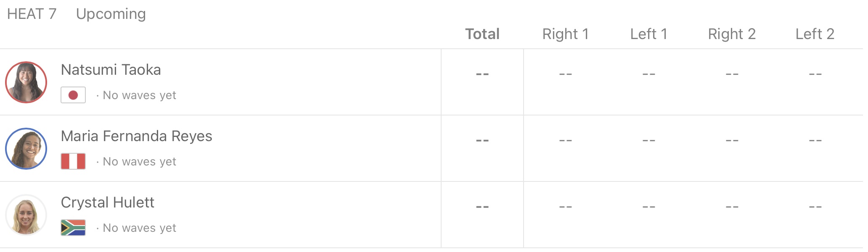Click the Right 2 column header
Viewport: 868px width, 252px height.
[x=732, y=34]
